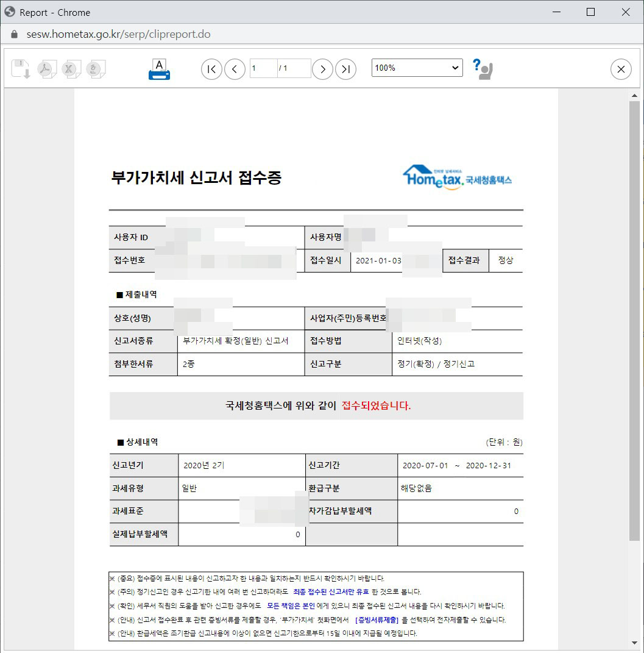Click the '접수방법' label cell
This screenshot has height=653, width=644.
349,341
